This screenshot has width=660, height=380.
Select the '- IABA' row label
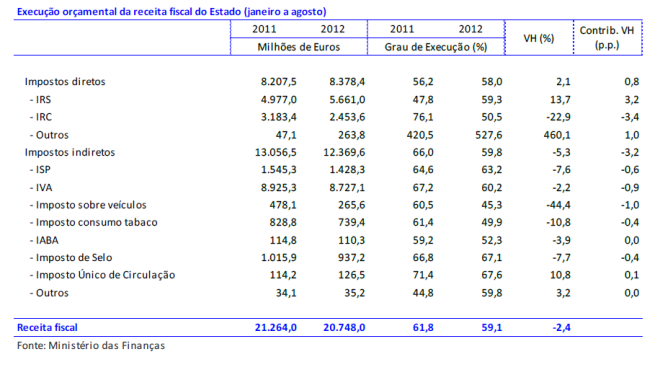[44, 240]
